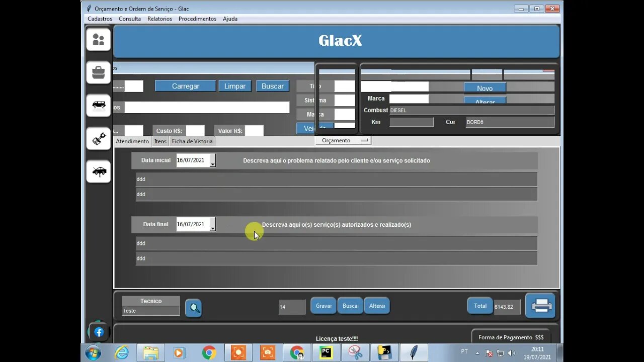Screen dimensions: 644x362
Task: Open Relatorios menu
Action: click(159, 19)
